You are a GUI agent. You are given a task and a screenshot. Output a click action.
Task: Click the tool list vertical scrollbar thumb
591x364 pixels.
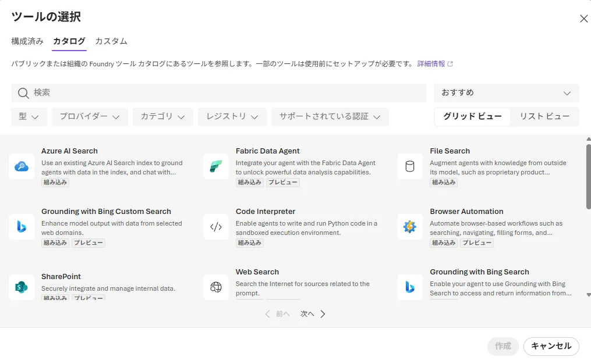pyautogui.click(x=588, y=176)
